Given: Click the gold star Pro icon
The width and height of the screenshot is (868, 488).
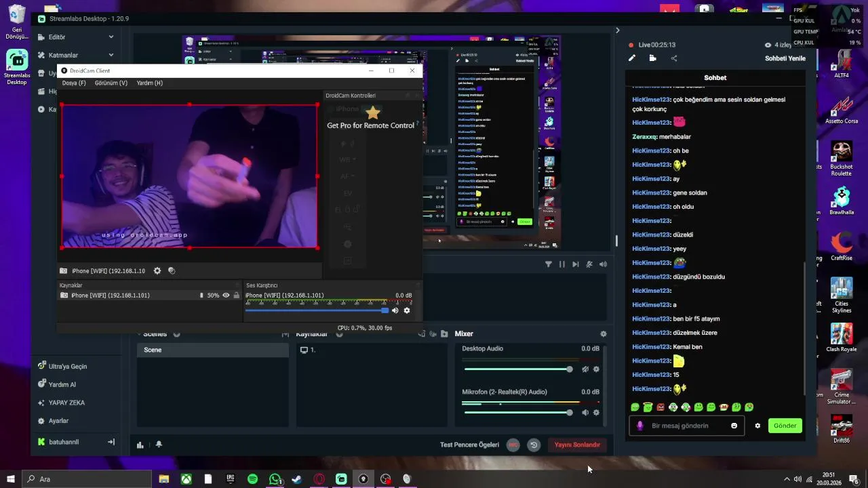Looking at the screenshot, I should pos(373,112).
